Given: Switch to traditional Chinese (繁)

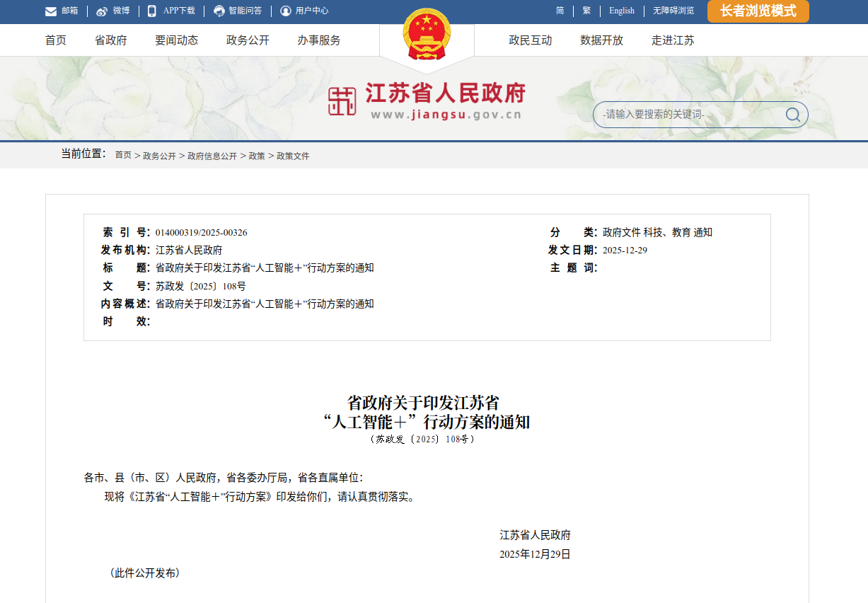Looking at the screenshot, I should 586,11.
